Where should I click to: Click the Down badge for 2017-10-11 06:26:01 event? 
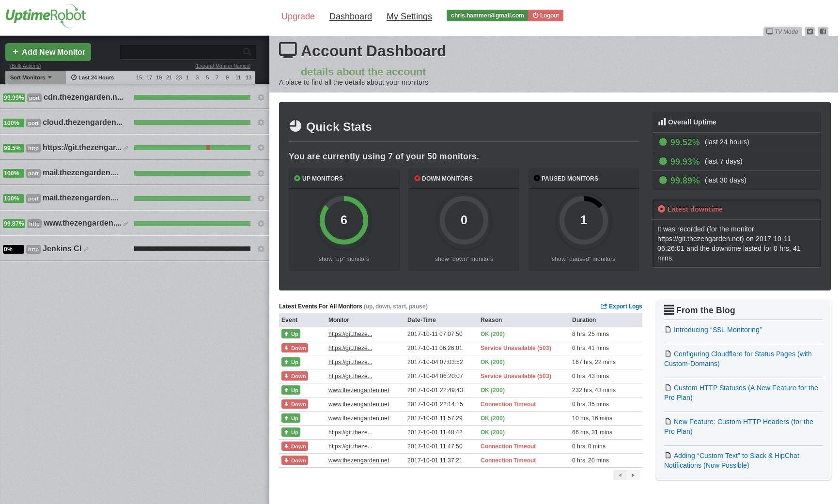pyautogui.click(x=295, y=348)
